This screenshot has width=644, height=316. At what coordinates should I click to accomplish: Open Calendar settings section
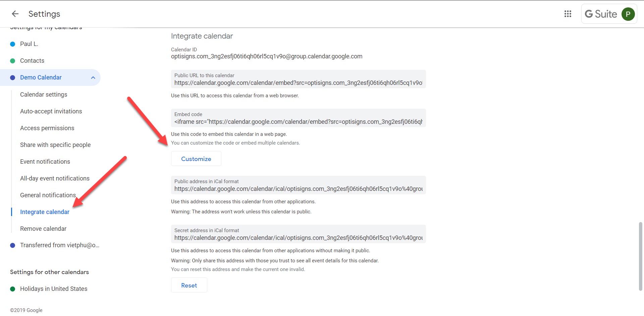(44, 95)
